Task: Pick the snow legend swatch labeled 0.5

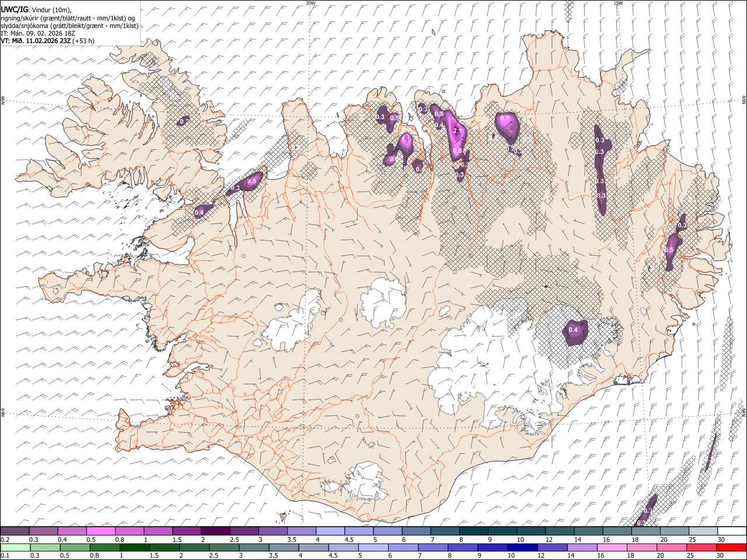Action: (100, 531)
